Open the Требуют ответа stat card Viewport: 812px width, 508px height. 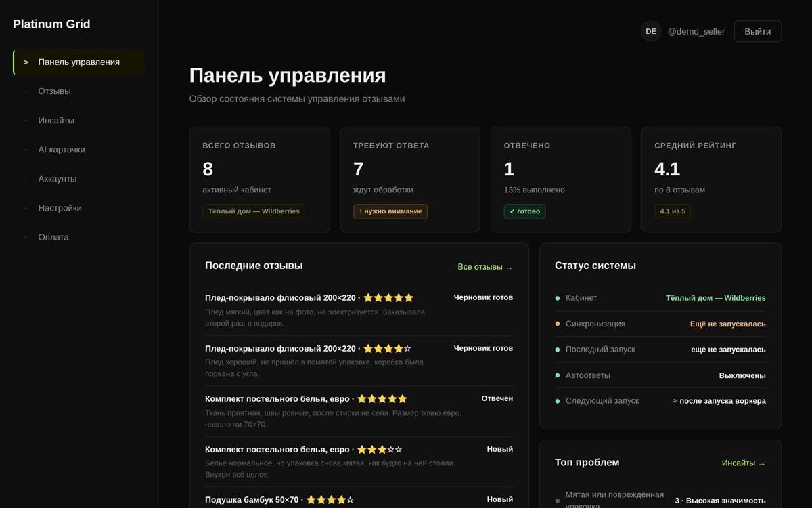click(410, 179)
